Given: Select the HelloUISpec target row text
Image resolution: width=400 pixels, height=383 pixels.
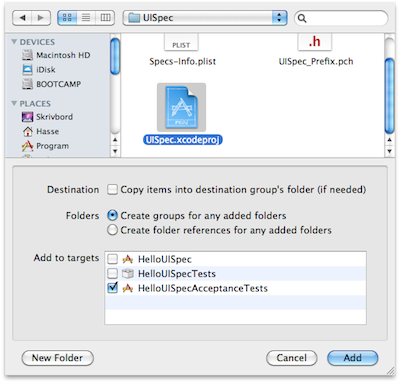Looking at the screenshot, I should 165,259.
